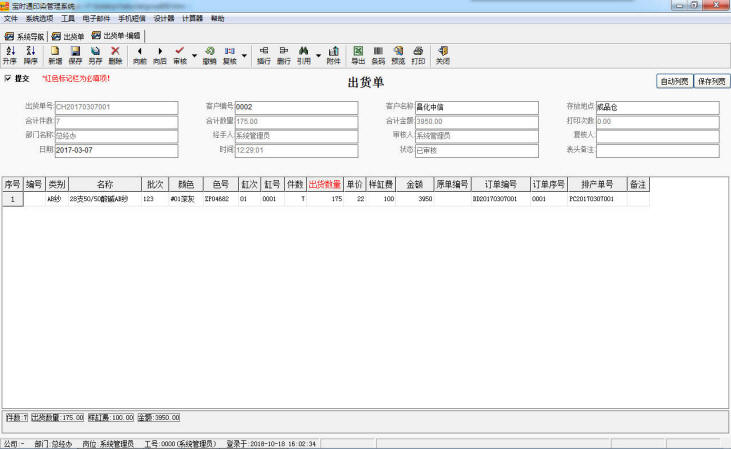Click the 审核 approve checkmark icon
This screenshot has width=731, height=449.
(x=180, y=55)
